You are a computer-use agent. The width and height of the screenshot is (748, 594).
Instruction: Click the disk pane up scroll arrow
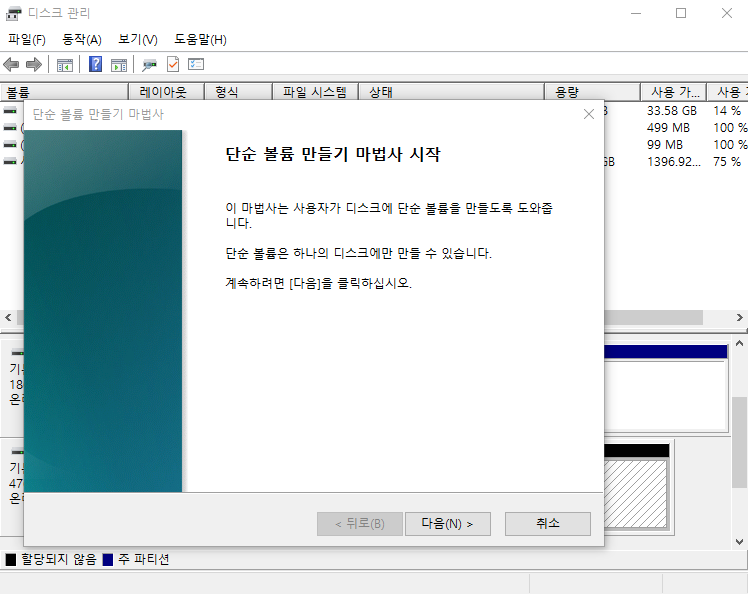click(x=739, y=343)
